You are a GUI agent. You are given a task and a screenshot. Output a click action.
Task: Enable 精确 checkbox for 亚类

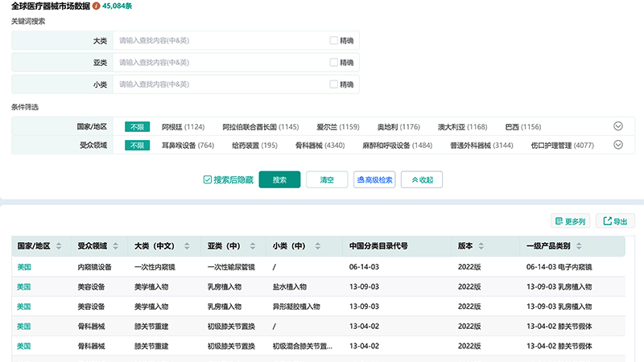tap(333, 63)
